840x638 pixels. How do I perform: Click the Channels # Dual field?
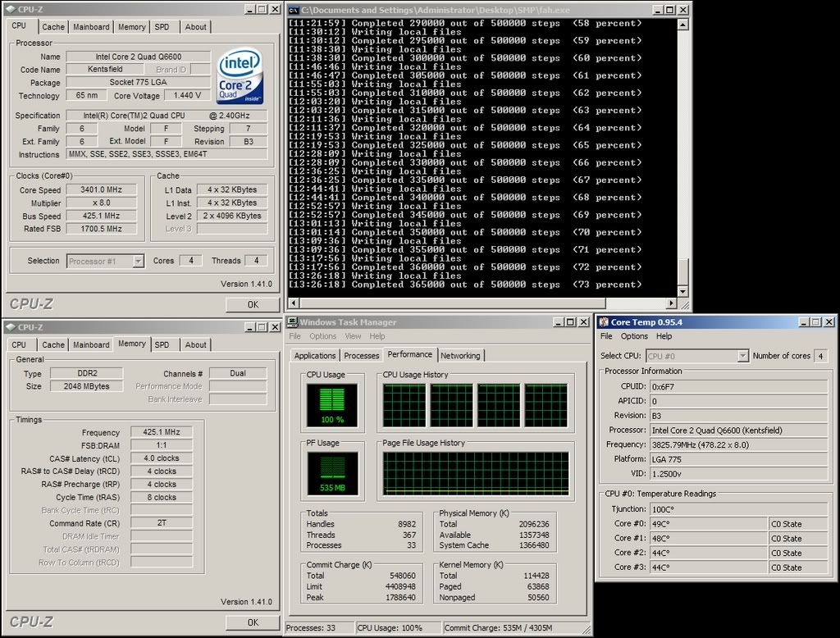point(238,373)
